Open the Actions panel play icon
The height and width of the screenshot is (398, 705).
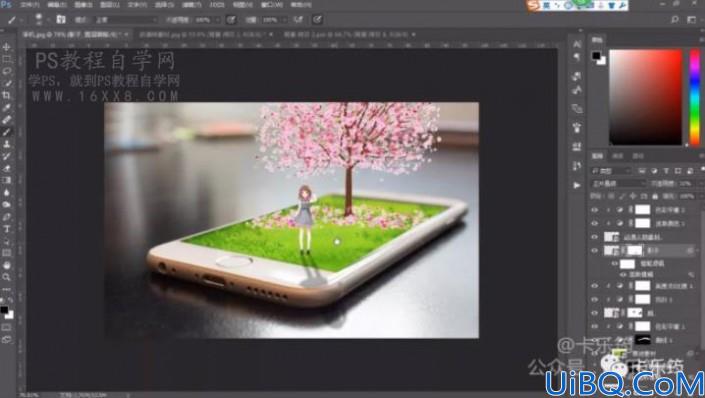(577, 185)
